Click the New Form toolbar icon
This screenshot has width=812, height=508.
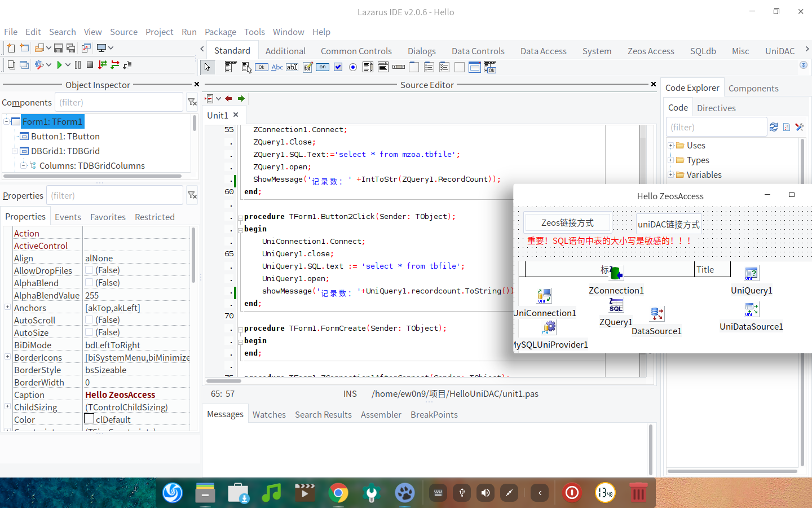pos(24,49)
